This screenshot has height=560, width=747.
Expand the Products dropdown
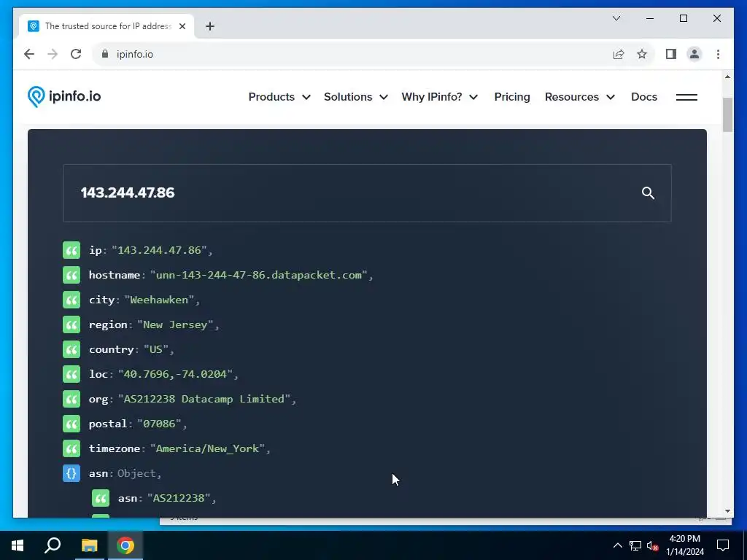pos(279,97)
